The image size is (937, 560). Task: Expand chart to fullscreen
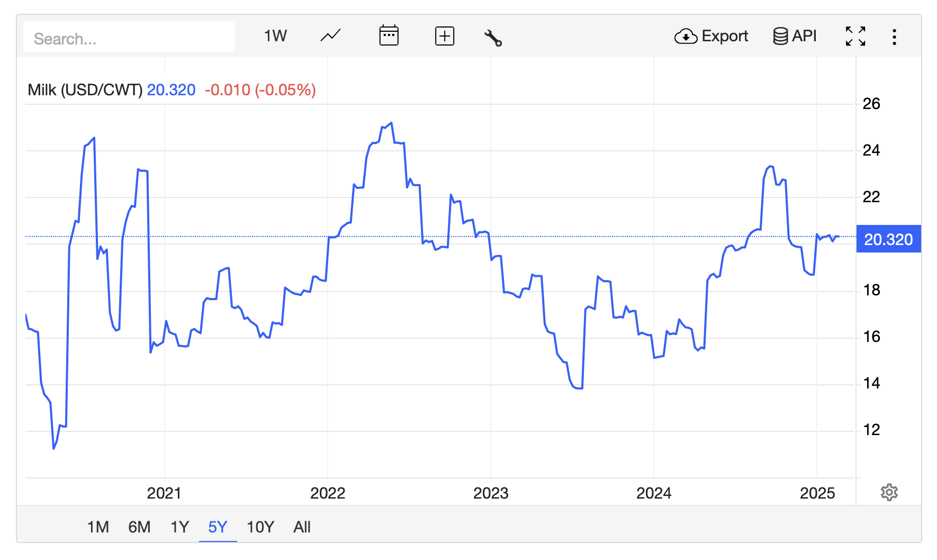[x=855, y=37]
